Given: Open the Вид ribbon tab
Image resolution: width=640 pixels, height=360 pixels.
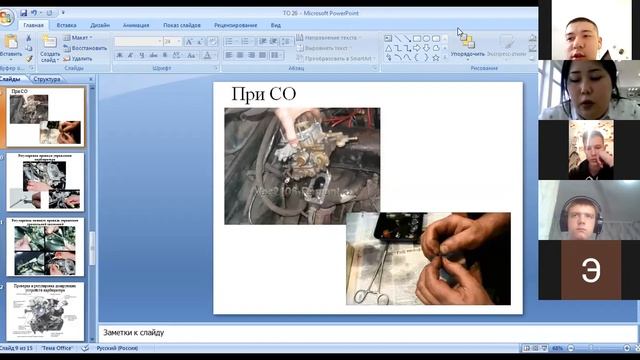Looking at the screenshot, I should point(276,25).
